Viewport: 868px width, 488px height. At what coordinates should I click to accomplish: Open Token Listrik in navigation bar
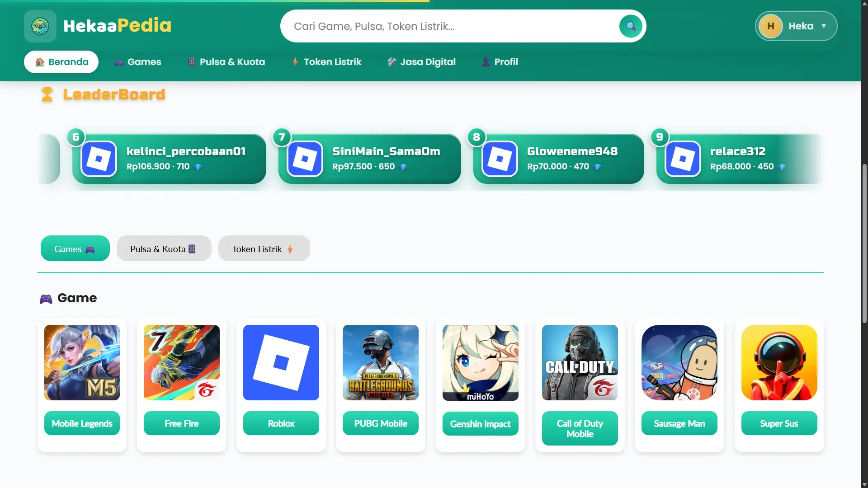pyautogui.click(x=326, y=62)
